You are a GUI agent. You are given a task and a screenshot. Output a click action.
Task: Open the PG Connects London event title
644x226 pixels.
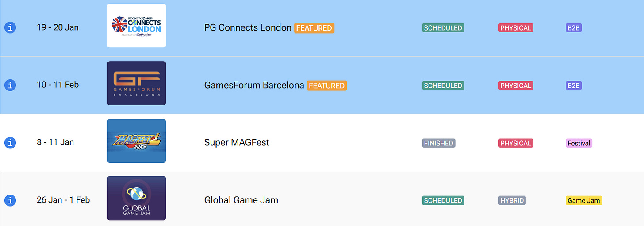point(248,27)
